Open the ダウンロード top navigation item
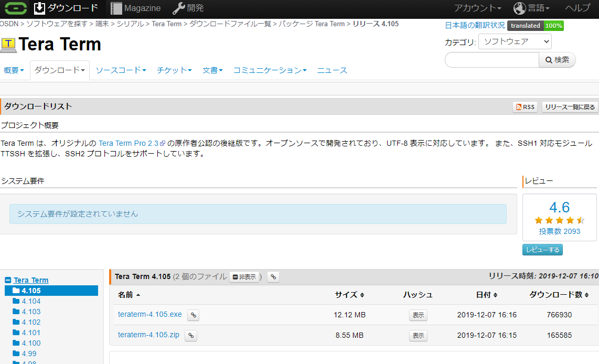 pos(66,8)
